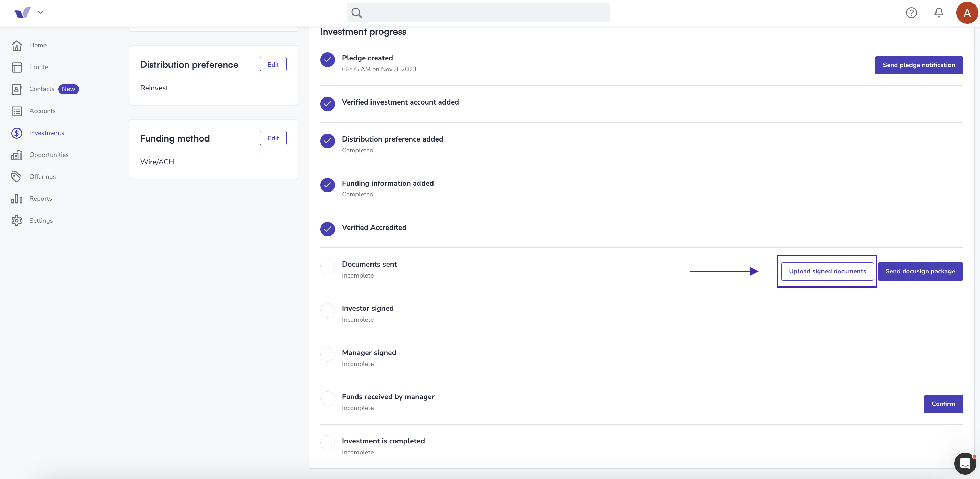Screen dimensions: 980x479
Task: Click the Profile layout icon
Action: tap(17, 67)
